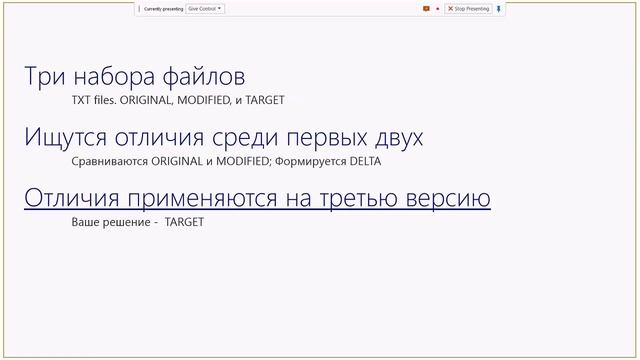Click the grip handle at left of presenting bar
Image resolution: width=640 pixels, height=360 pixels.
(x=139, y=9)
